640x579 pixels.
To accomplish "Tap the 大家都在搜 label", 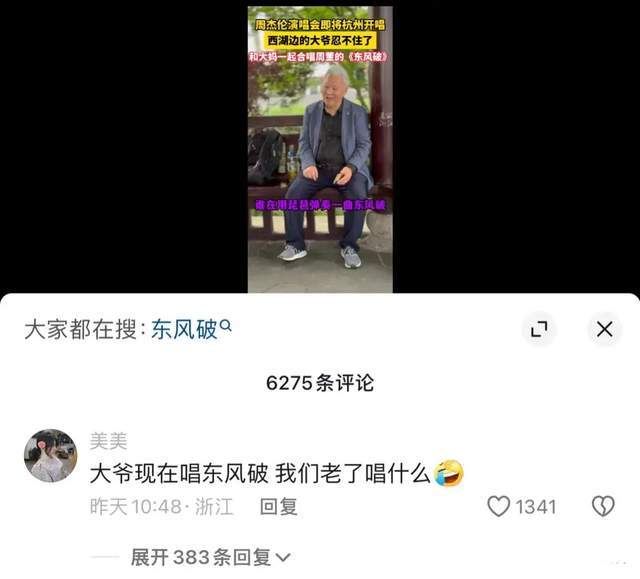I will (x=80, y=329).
